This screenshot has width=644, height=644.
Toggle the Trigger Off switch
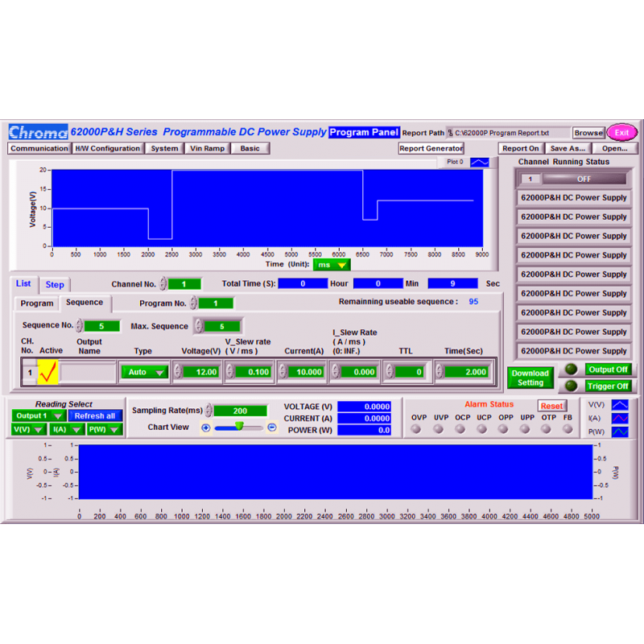(x=608, y=386)
